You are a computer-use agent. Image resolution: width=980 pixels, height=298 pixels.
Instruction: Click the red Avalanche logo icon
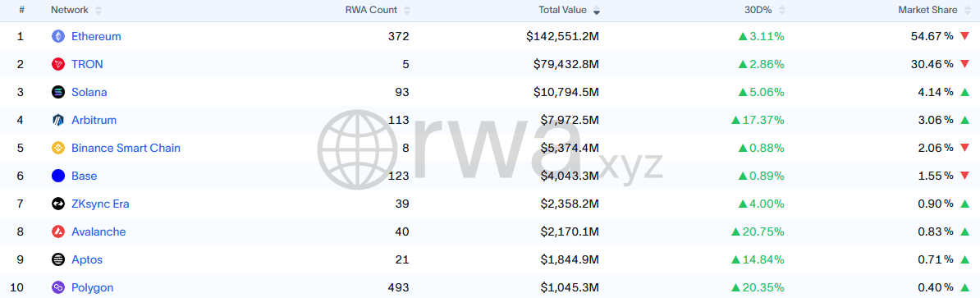[58, 232]
